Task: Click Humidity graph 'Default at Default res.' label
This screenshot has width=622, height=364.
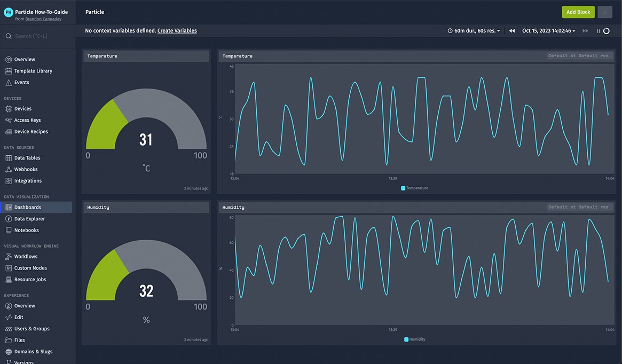Action: [579, 207]
